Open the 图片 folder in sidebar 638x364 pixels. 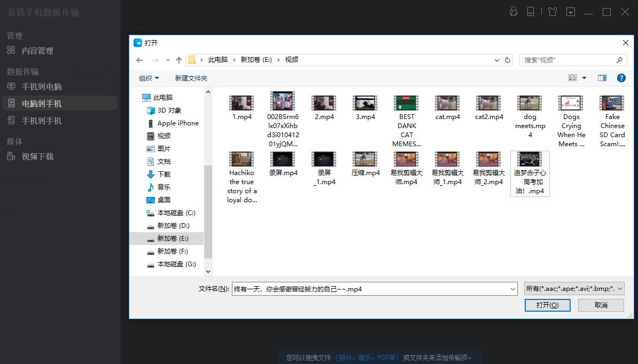coord(165,149)
